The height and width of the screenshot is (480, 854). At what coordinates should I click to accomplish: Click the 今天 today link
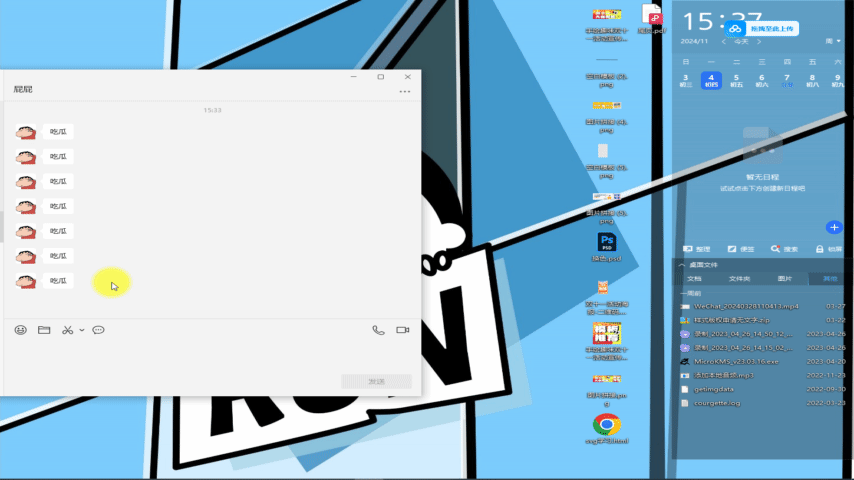click(x=741, y=41)
